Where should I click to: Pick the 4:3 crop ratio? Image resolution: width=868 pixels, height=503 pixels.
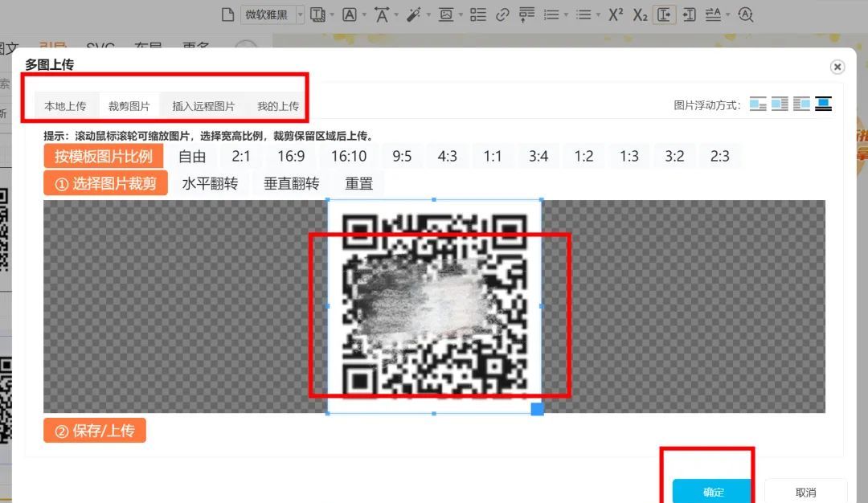pos(448,156)
